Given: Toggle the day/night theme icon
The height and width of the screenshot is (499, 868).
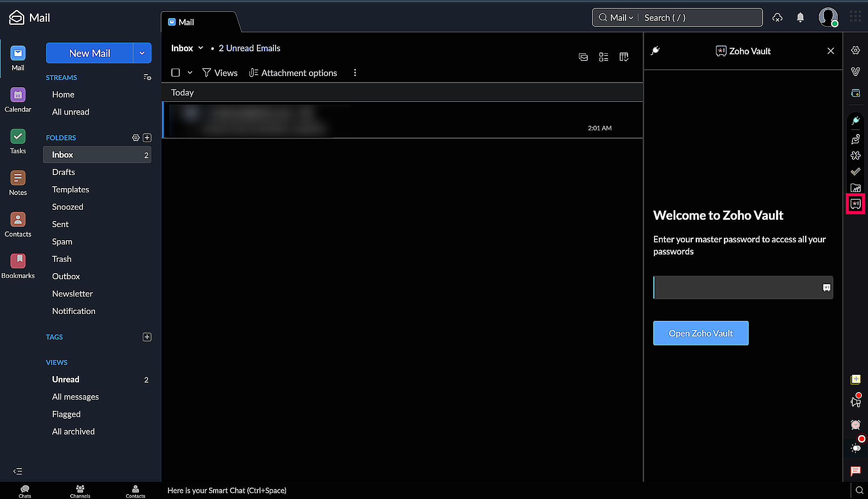Looking at the screenshot, I should [855, 448].
